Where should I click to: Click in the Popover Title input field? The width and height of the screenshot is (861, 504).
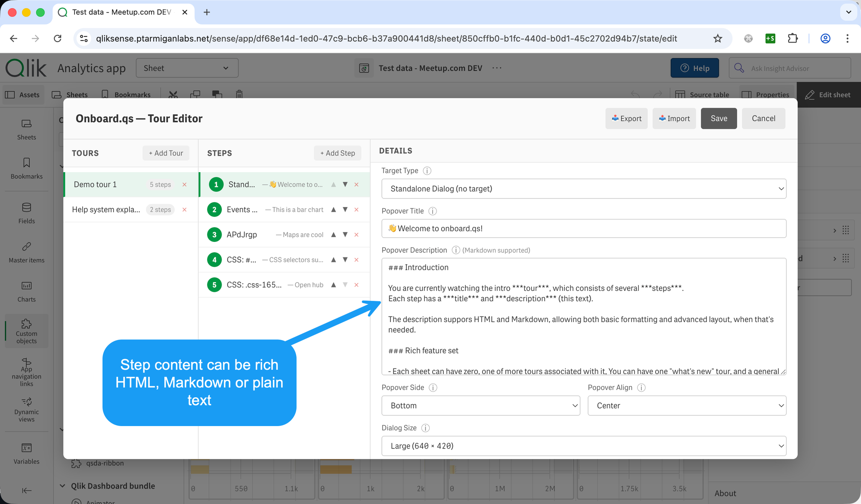pos(584,229)
